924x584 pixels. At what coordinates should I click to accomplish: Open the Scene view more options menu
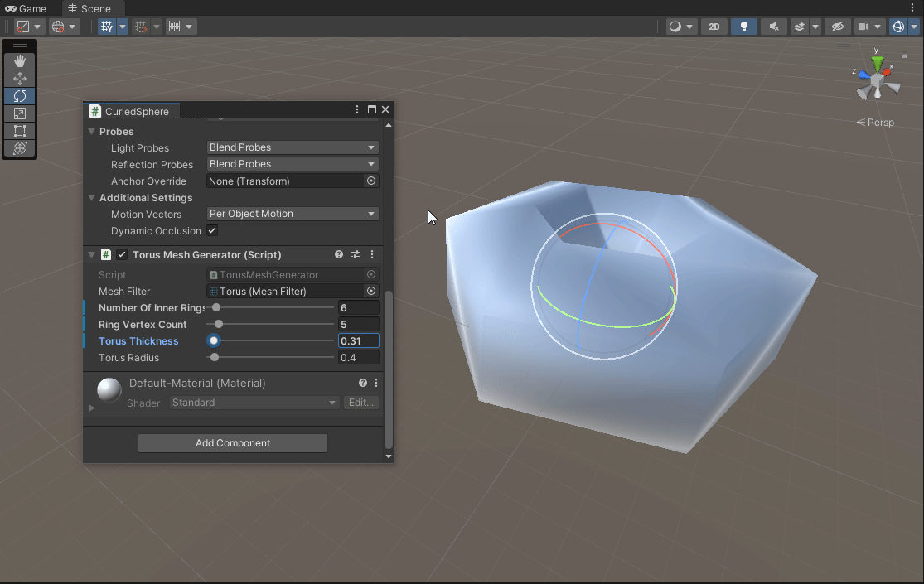912,7
